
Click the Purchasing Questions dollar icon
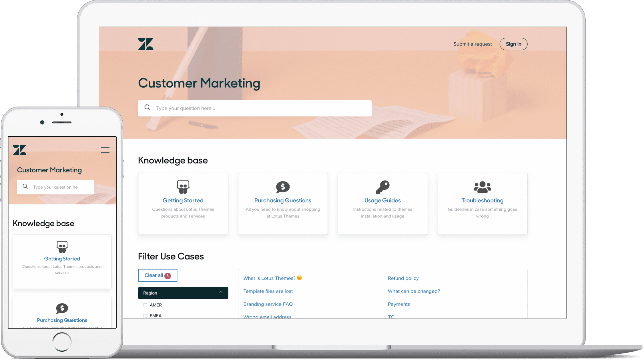pyautogui.click(x=282, y=186)
